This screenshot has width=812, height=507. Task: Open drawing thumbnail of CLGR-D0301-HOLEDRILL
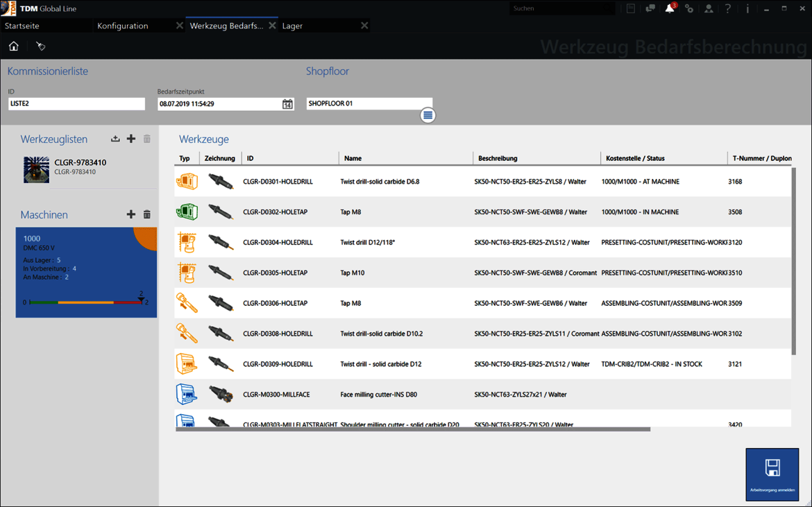coord(221,182)
